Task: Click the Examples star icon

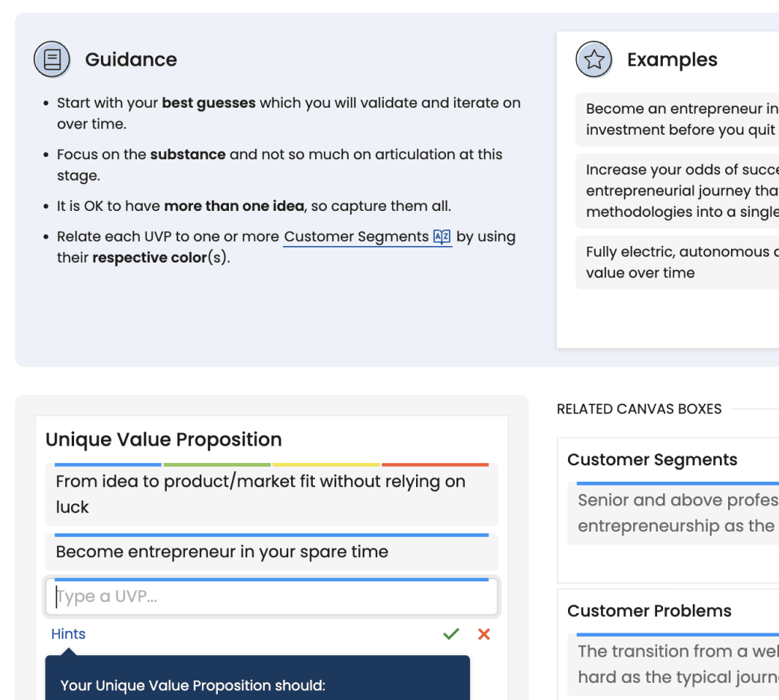Action: pyautogui.click(x=593, y=60)
